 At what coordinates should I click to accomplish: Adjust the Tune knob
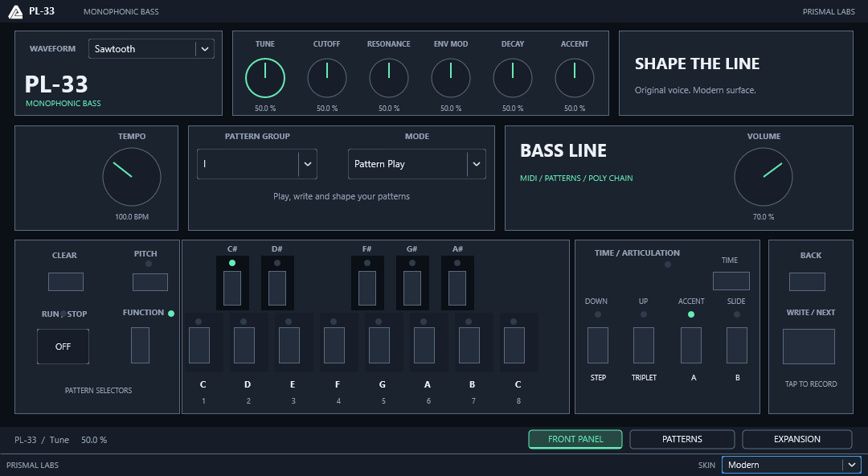coord(265,78)
